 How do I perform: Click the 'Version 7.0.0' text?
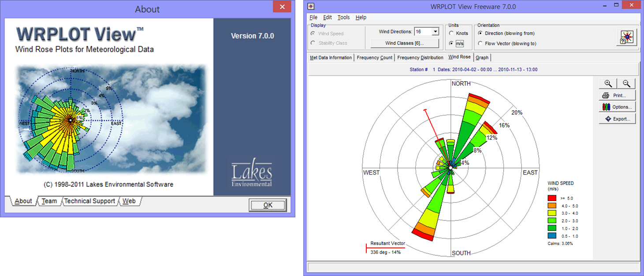[253, 36]
